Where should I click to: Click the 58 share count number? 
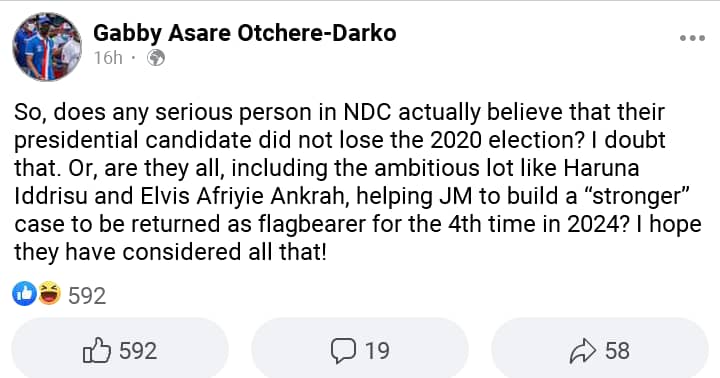[617, 351]
